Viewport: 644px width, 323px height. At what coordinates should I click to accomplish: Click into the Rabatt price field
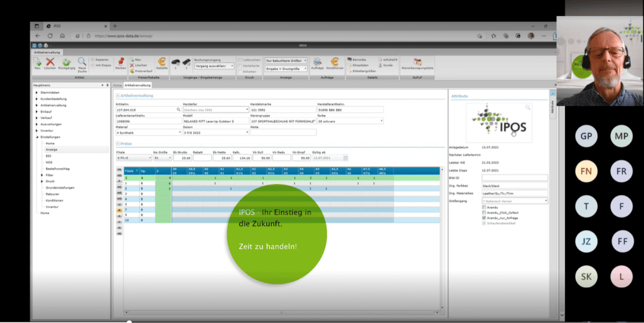202,158
